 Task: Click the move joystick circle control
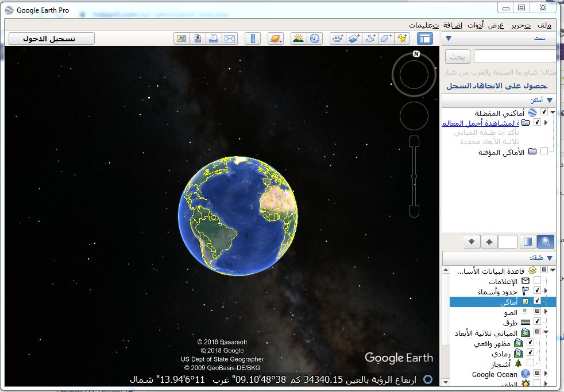click(x=414, y=116)
